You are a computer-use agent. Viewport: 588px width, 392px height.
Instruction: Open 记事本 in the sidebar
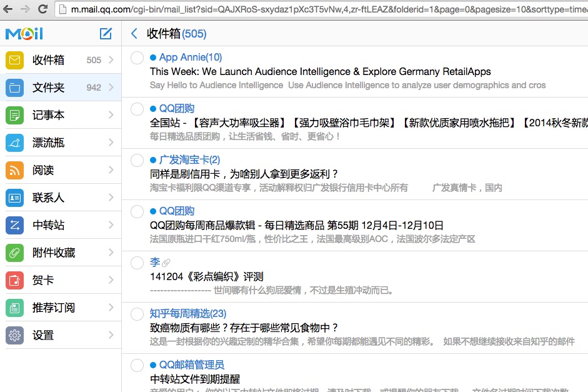(61, 115)
